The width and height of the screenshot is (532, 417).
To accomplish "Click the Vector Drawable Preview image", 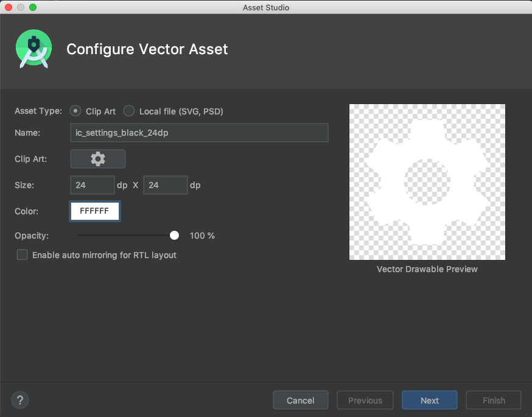I will pyautogui.click(x=427, y=182).
